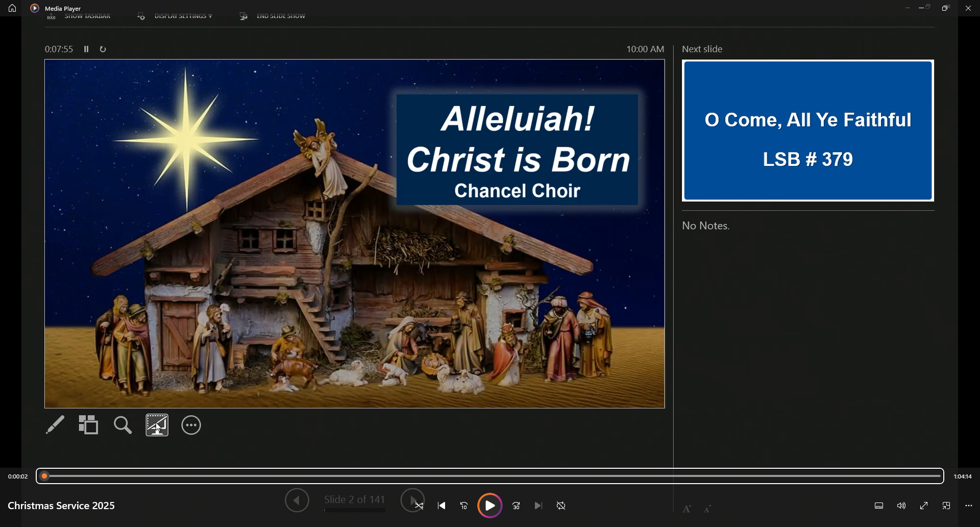Open more slide show options ellipsis
Screen dimensions: 980x527
click(x=191, y=425)
